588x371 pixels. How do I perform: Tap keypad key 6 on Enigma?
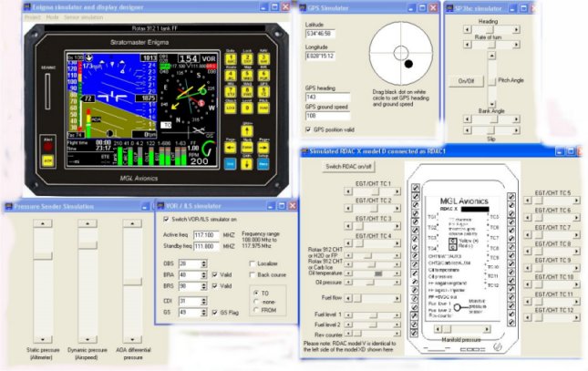pos(263,75)
